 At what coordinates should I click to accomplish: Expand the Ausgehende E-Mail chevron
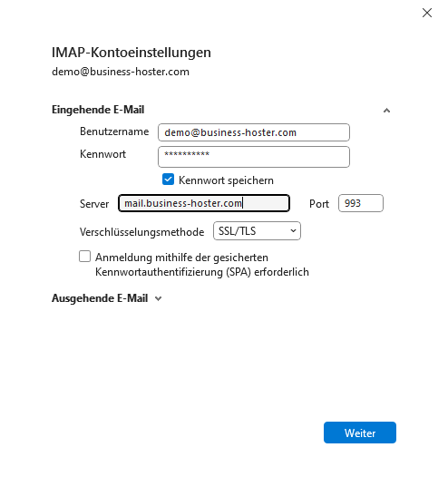[x=158, y=298]
